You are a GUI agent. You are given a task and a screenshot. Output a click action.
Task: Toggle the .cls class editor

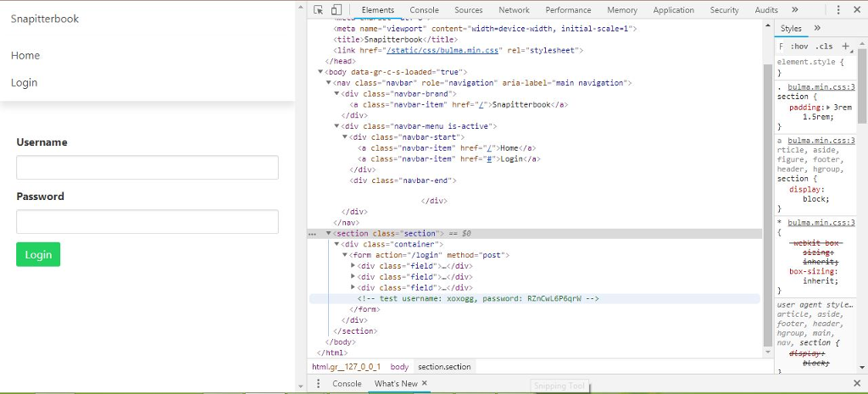pyautogui.click(x=824, y=46)
